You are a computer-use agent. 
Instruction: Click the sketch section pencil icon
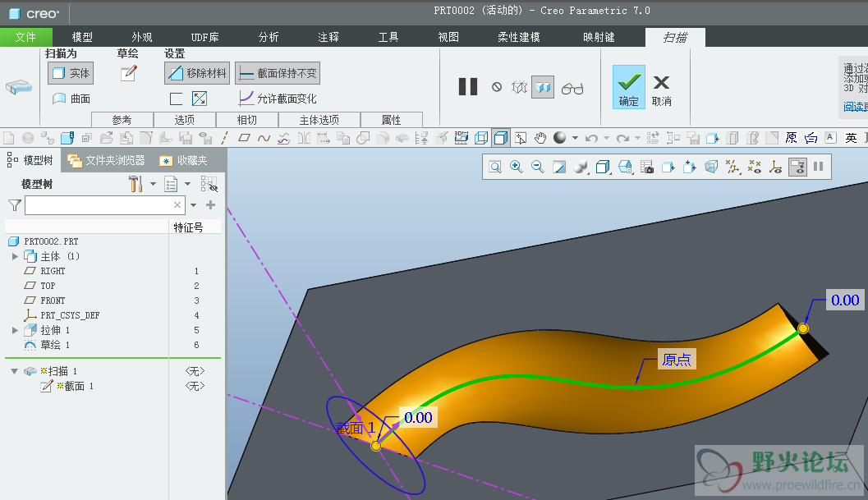pos(128,73)
